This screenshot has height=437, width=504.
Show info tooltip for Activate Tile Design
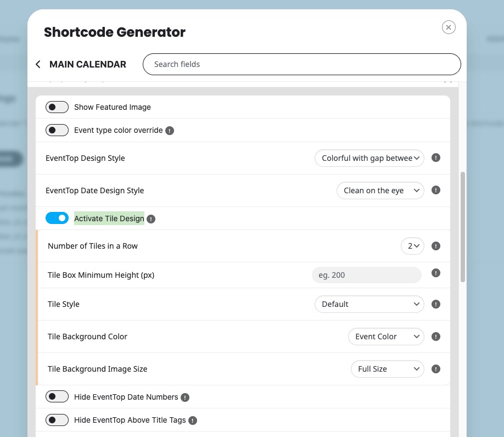151,219
